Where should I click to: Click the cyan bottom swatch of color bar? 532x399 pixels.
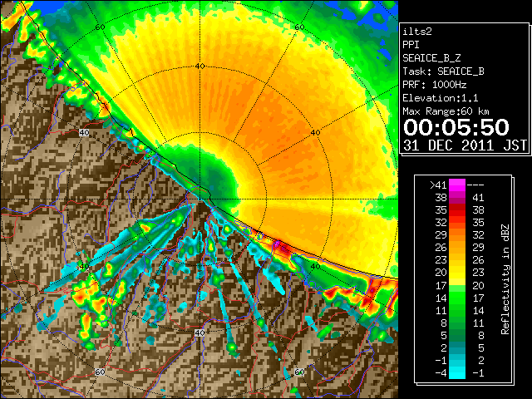[457, 373]
